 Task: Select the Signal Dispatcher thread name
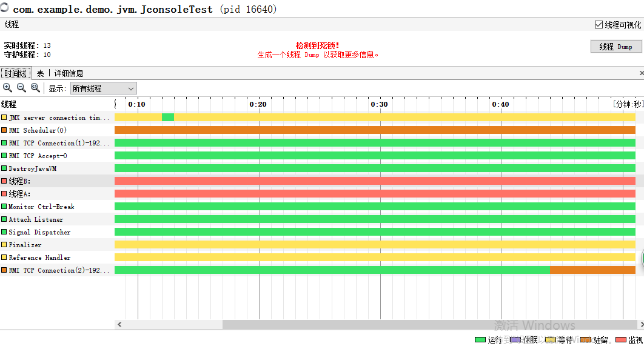pos(39,233)
